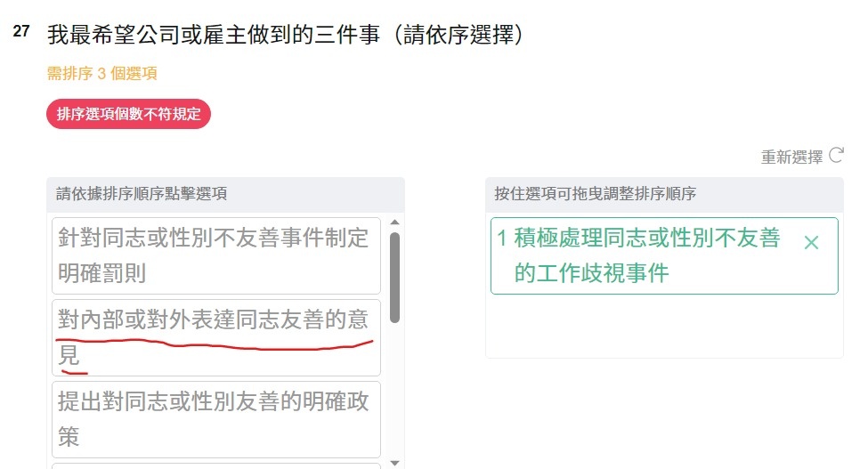
Task: Click the 請依據排序順序點擊選項 panel header
Action: [x=225, y=194]
